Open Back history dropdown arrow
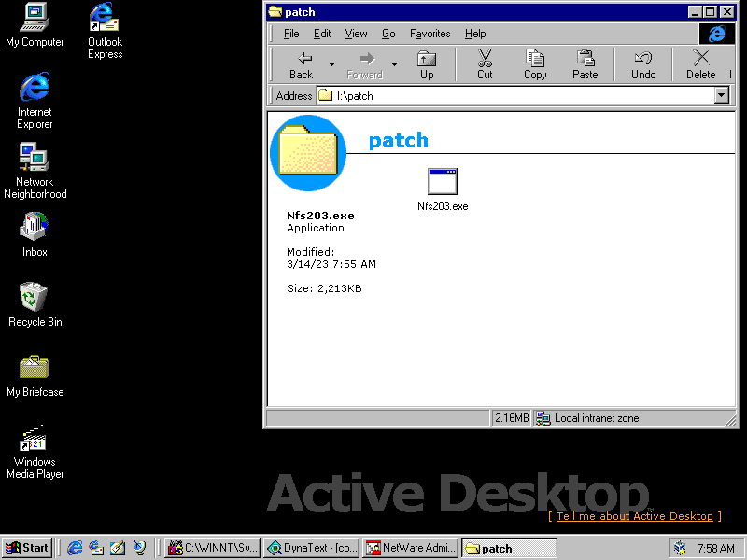This screenshot has width=747, height=560. [x=331, y=64]
